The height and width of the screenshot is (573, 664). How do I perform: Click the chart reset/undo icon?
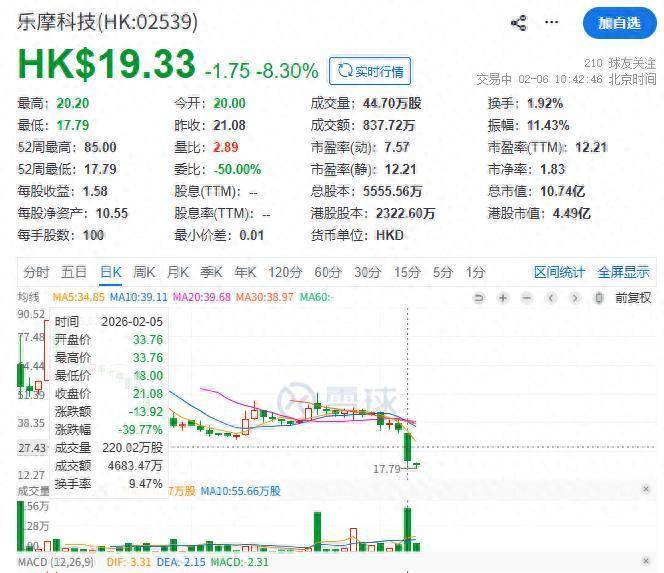point(479,297)
